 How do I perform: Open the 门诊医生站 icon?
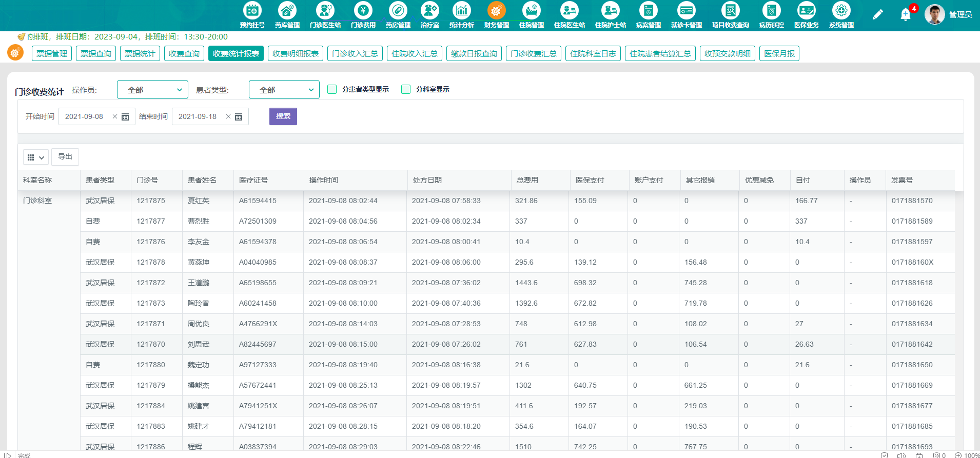tap(325, 11)
